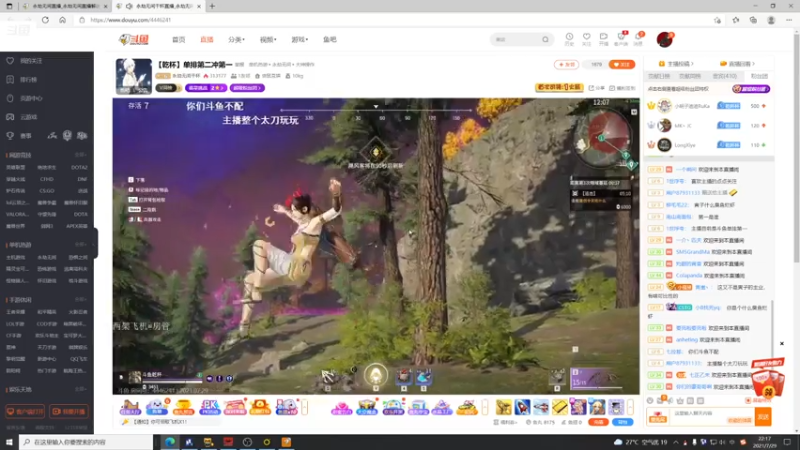The image size is (800, 450).
Task: Close the red envelope popup
Action: pyautogui.click(x=782, y=343)
